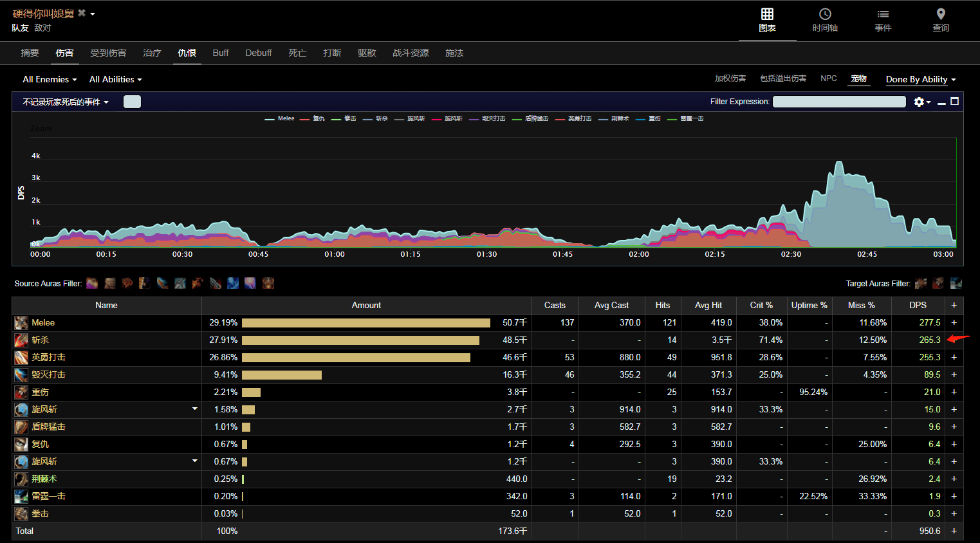Expand the 旋风斩 row showing 0.67%
Viewport: 980px width, 543px height.
195,461
